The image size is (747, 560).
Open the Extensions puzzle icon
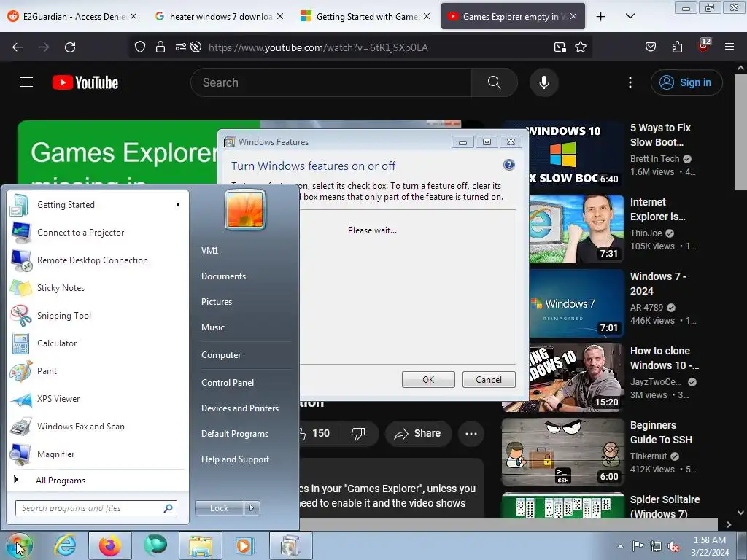[677, 47]
